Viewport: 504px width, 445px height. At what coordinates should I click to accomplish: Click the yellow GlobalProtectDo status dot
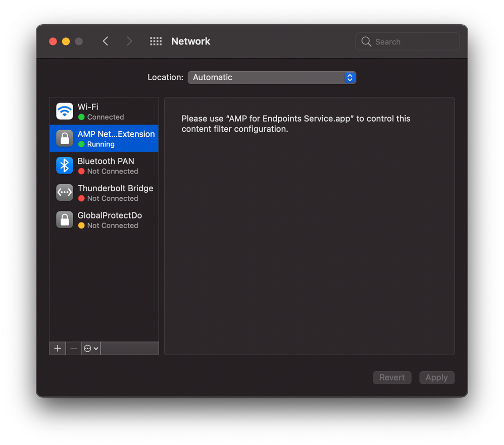point(81,226)
